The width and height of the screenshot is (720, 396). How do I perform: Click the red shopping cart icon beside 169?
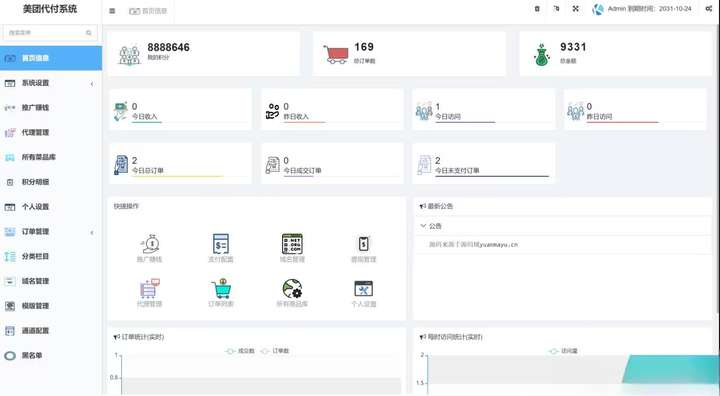(x=336, y=54)
